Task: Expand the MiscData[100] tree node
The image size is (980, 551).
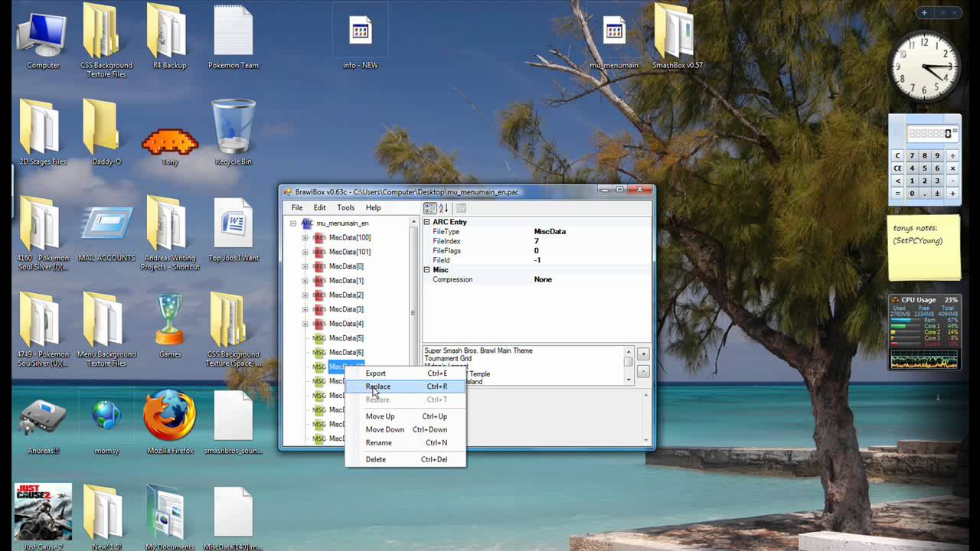Action: [305, 238]
